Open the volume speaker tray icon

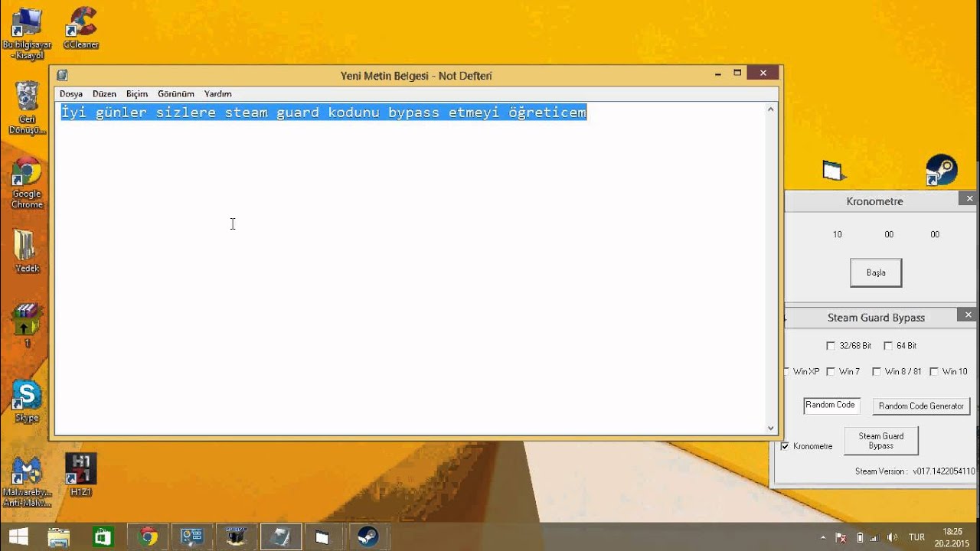893,537
